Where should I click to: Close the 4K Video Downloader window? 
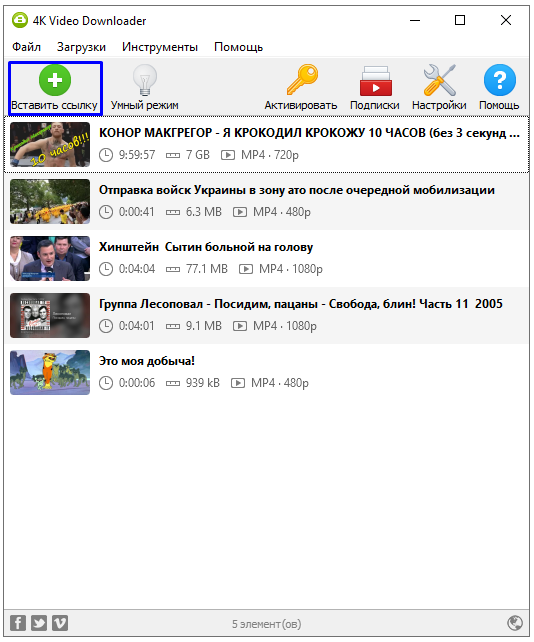click(506, 20)
